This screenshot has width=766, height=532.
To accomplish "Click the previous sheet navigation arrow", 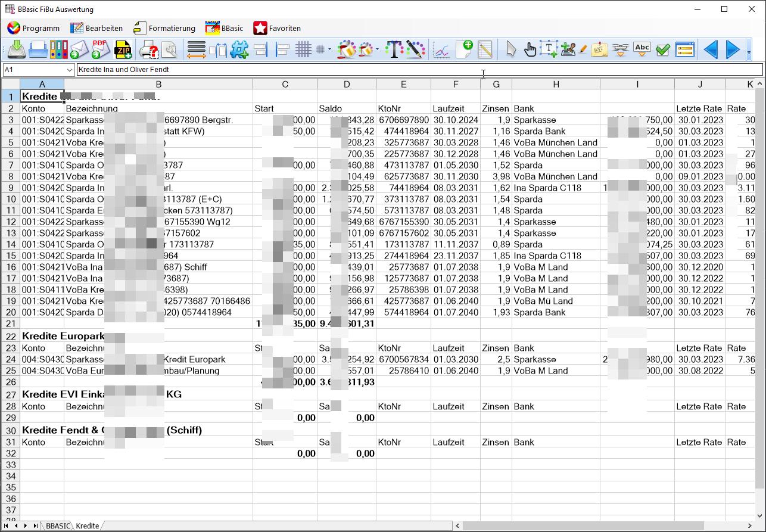I will [17, 526].
